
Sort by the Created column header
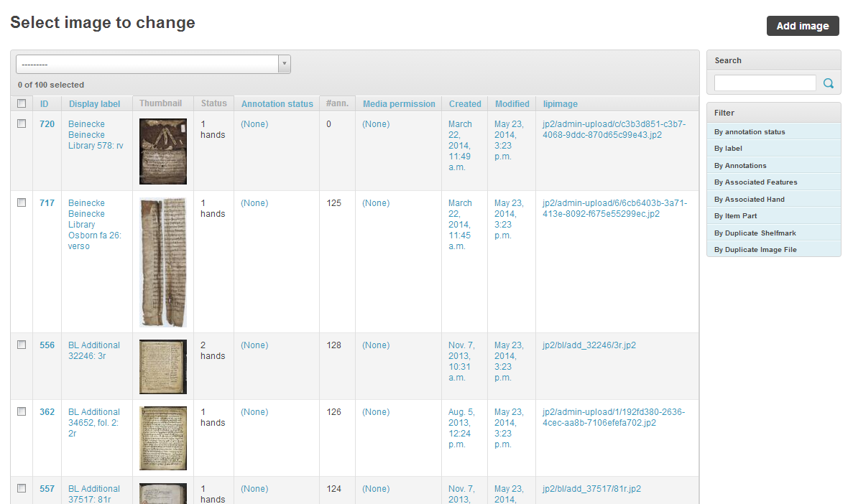click(x=465, y=104)
